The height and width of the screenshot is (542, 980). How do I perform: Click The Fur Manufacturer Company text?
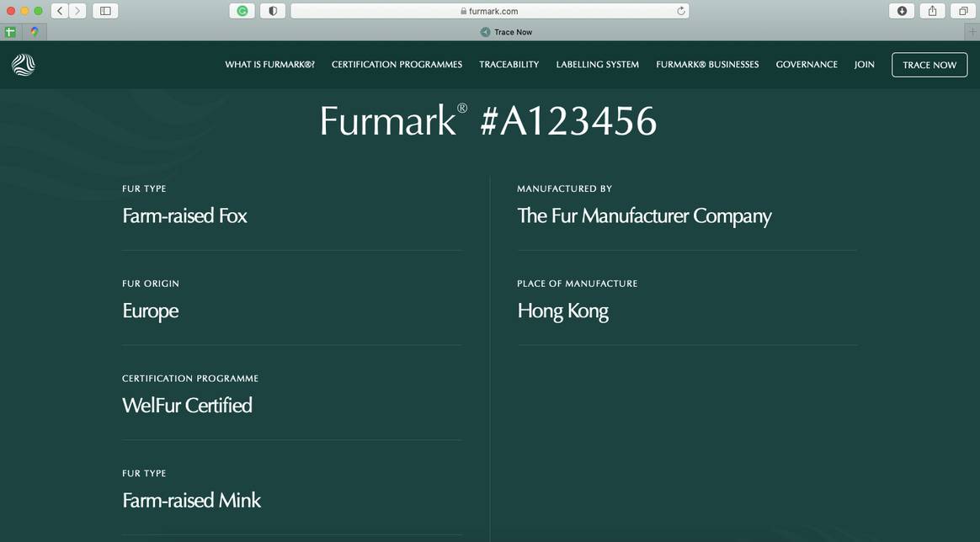pyautogui.click(x=644, y=216)
